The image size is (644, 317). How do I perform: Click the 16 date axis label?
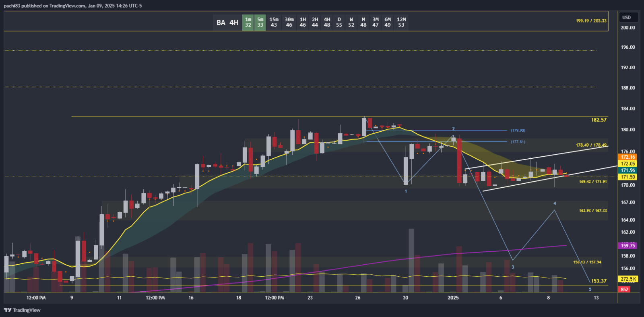(x=191, y=298)
